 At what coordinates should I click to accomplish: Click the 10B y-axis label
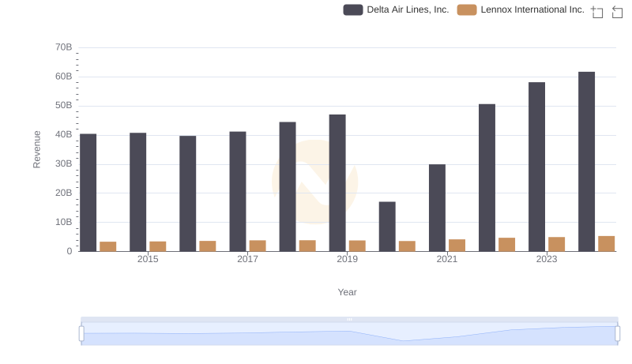pos(64,222)
